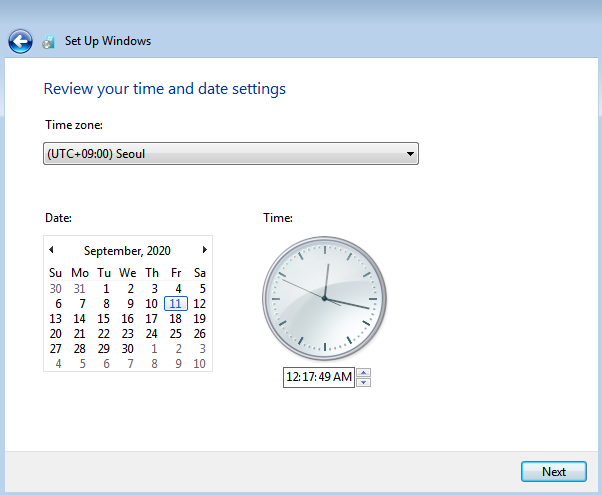Click the time field showing 12:17:49 AM
The image size is (602, 495).
tap(319, 377)
